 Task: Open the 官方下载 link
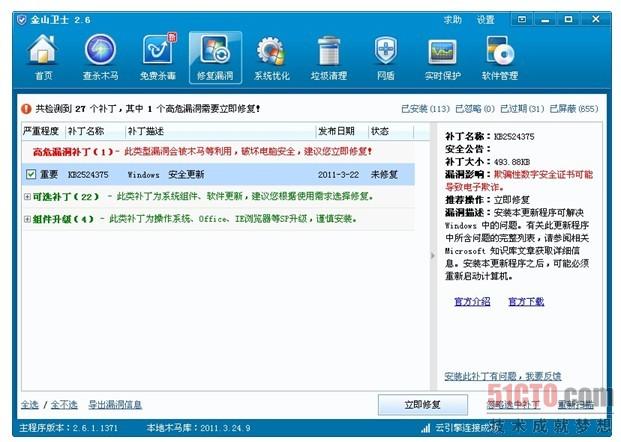526,302
